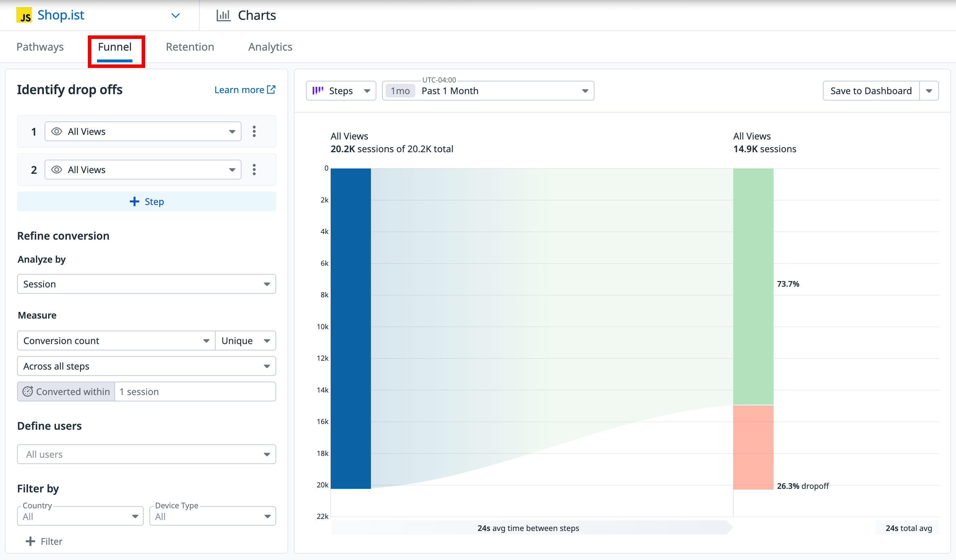Expand the Analyze by Session dropdown
956x560 pixels.
coord(147,284)
